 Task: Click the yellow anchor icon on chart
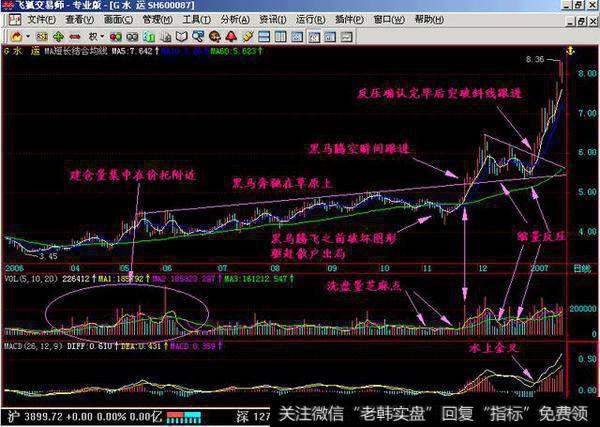coord(569,49)
